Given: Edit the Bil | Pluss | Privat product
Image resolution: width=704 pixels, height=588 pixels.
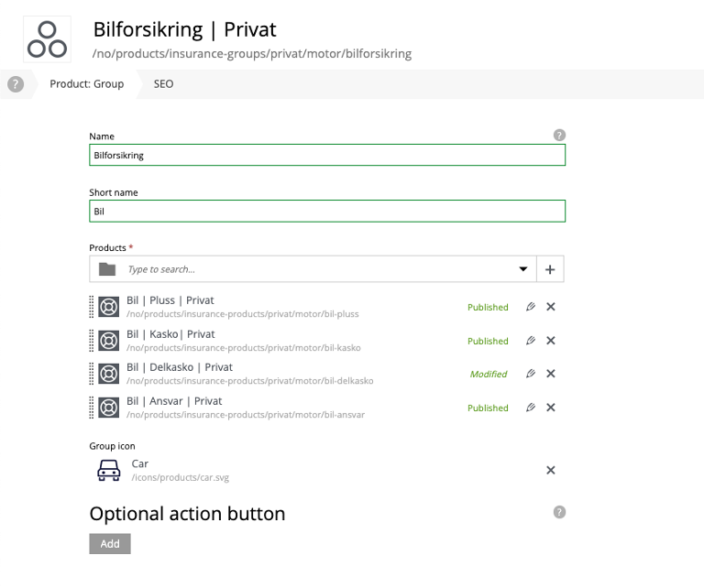Looking at the screenshot, I should click(x=531, y=307).
